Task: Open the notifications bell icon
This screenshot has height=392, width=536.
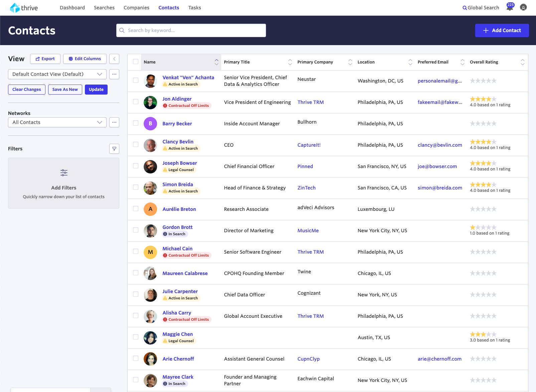Action: [x=510, y=7]
